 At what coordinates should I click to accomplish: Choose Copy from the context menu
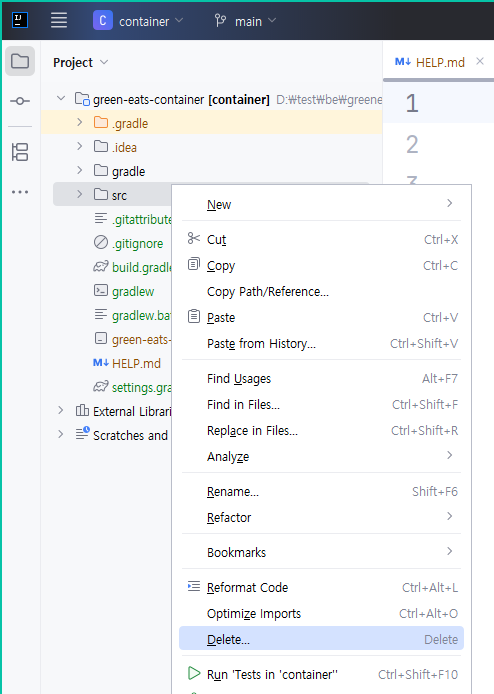tap(321, 266)
